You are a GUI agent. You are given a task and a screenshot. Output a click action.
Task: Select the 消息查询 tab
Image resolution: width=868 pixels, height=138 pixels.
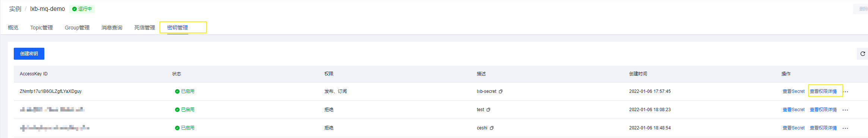click(x=112, y=28)
